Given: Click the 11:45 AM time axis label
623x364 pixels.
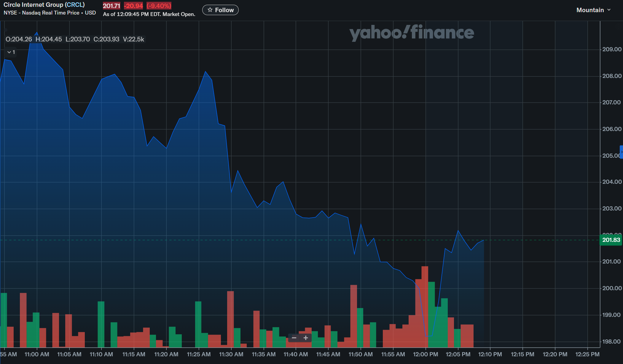Looking at the screenshot, I should (328, 354).
